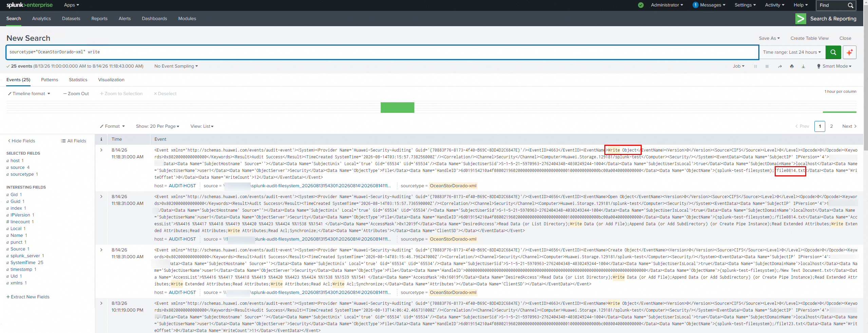This screenshot has height=333, width=868.
Task: Open the AI assistant sparkle button
Action: (849, 52)
